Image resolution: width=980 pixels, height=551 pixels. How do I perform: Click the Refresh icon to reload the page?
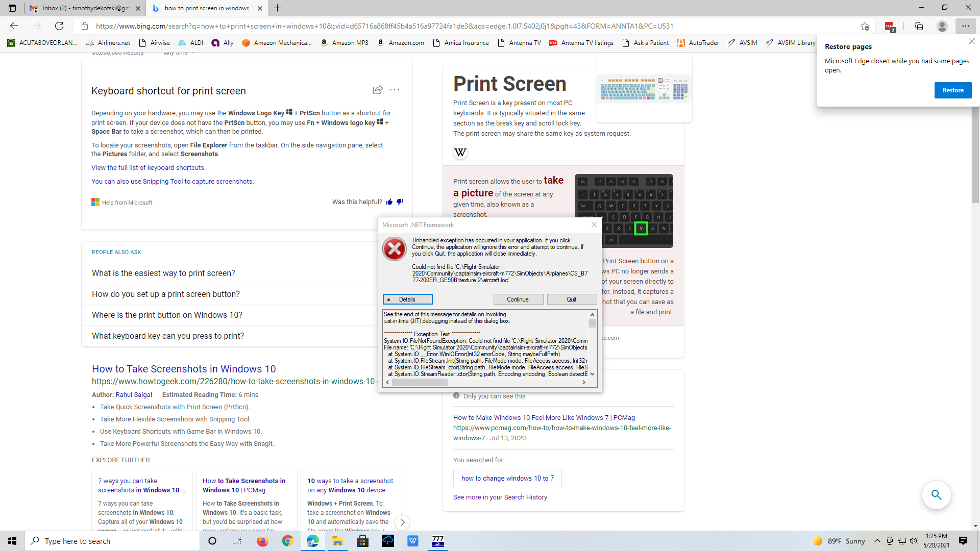tap(59, 26)
